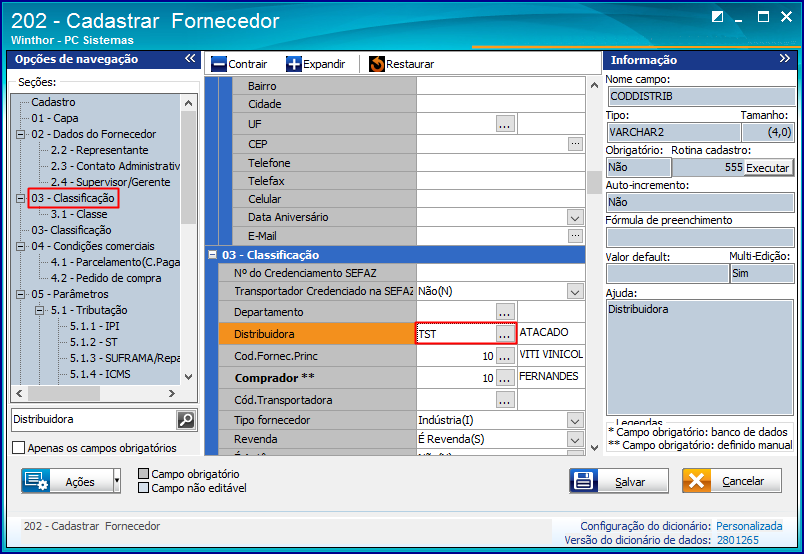Click the Bairro value field
804x554 pixels.
pos(500,86)
